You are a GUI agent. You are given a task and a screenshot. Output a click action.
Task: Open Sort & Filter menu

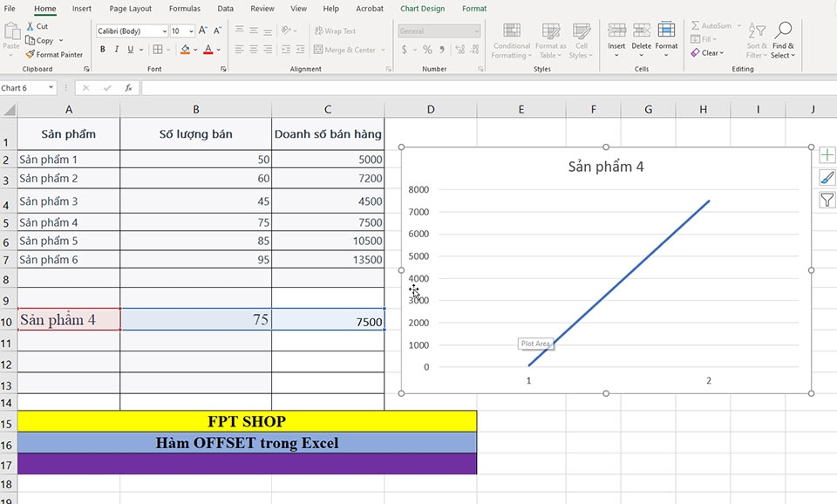tap(757, 41)
